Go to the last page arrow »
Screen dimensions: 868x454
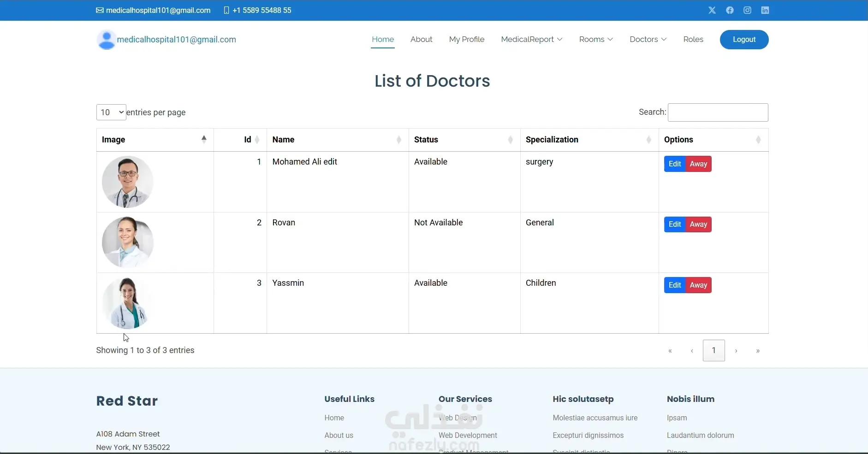click(758, 351)
